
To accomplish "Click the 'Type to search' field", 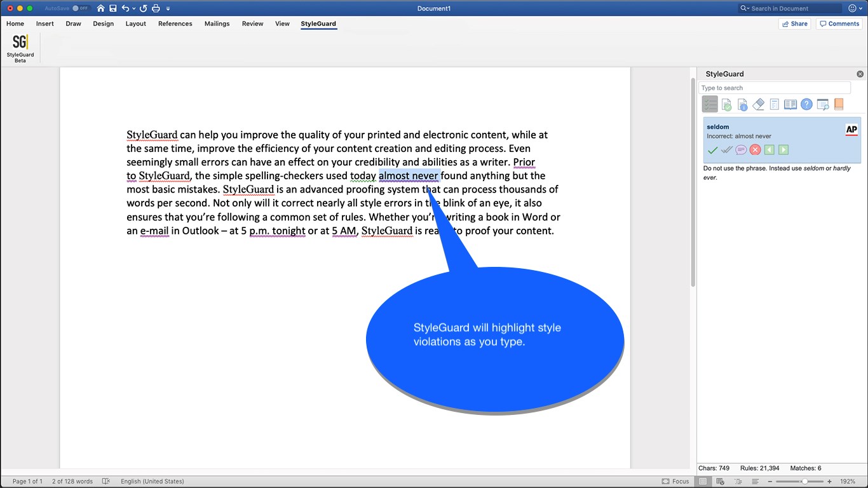I will pyautogui.click(x=775, y=88).
